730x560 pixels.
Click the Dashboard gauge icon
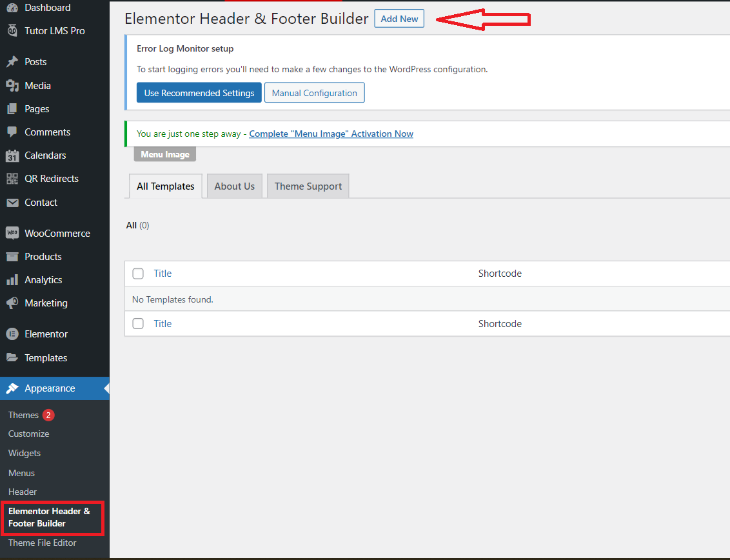[12, 8]
